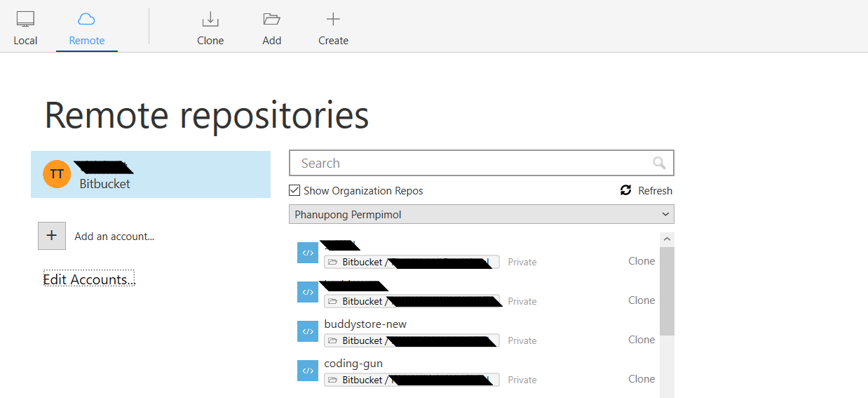Click the Add folder toolbar icon
This screenshot has width=868, height=398.
point(271,19)
